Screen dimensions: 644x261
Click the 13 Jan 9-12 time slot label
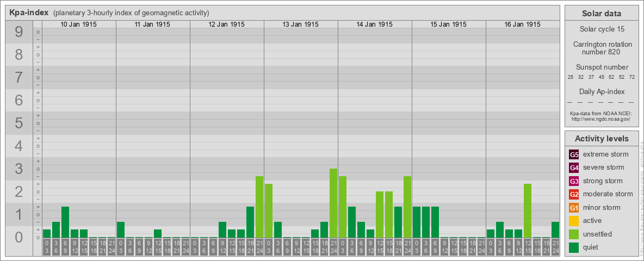pyautogui.click(x=296, y=247)
